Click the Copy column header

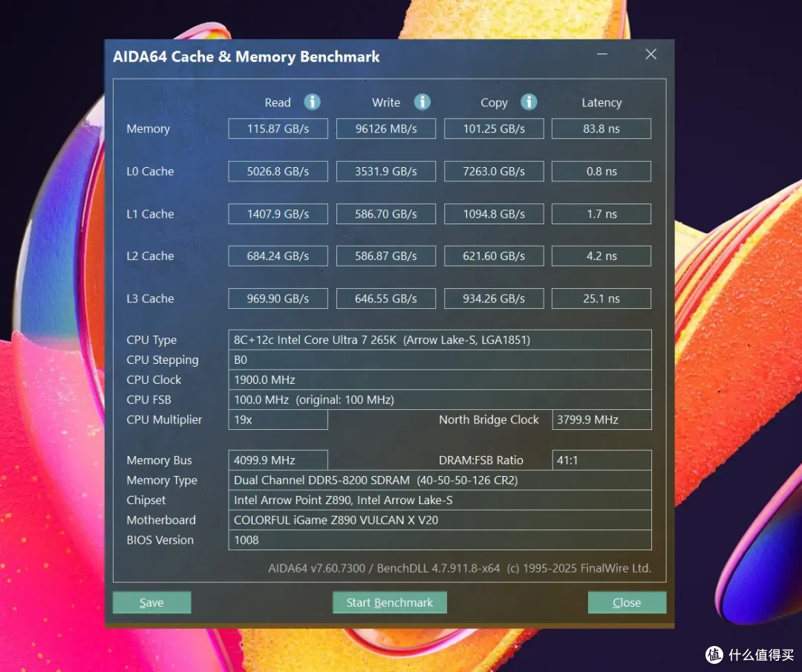494,102
